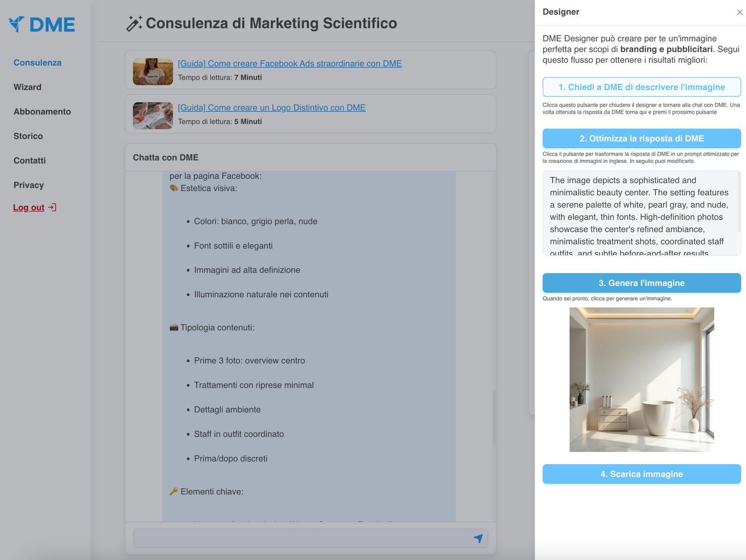
Task: Click the log out arrow icon
Action: [53, 207]
